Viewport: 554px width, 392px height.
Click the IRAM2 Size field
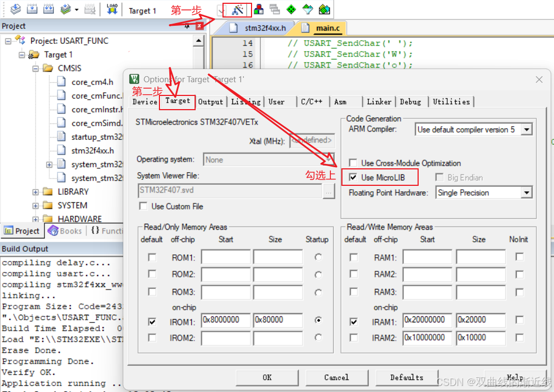pos(481,338)
